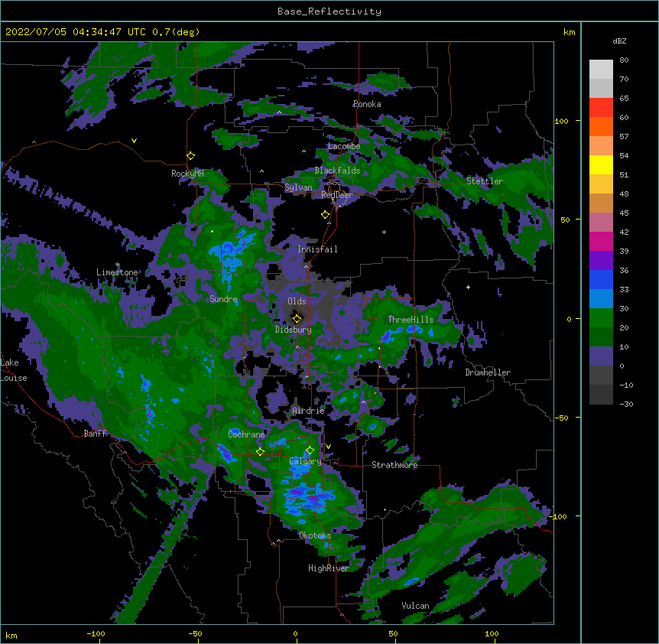Click the yellow diamond marker below RedDeer

coord(326,215)
